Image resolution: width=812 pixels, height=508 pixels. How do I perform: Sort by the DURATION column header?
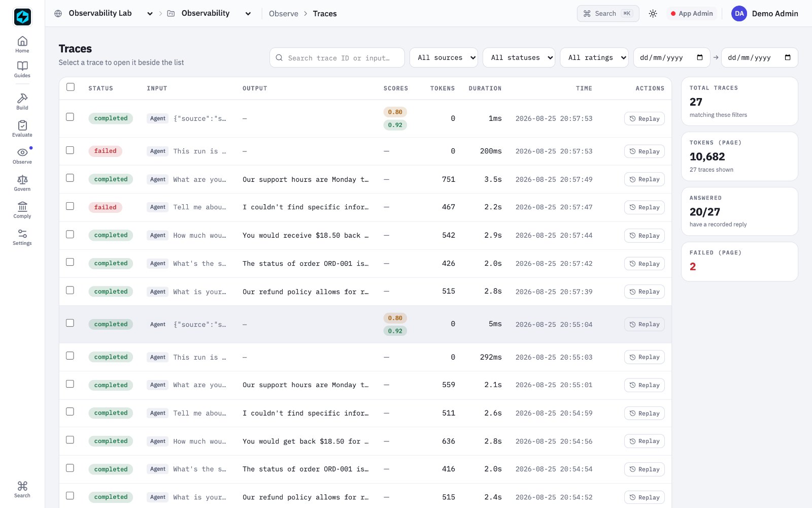tap(485, 88)
